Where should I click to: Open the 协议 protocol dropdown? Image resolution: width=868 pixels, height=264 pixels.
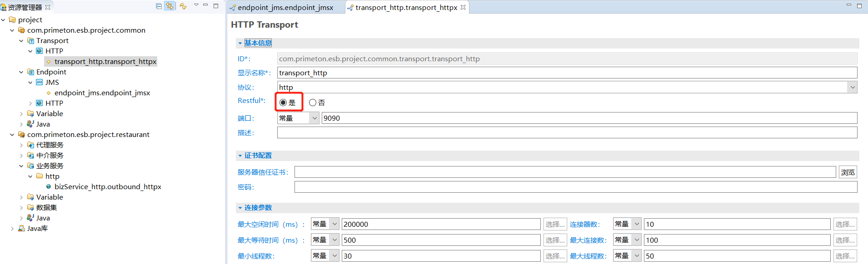click(852, 87)
